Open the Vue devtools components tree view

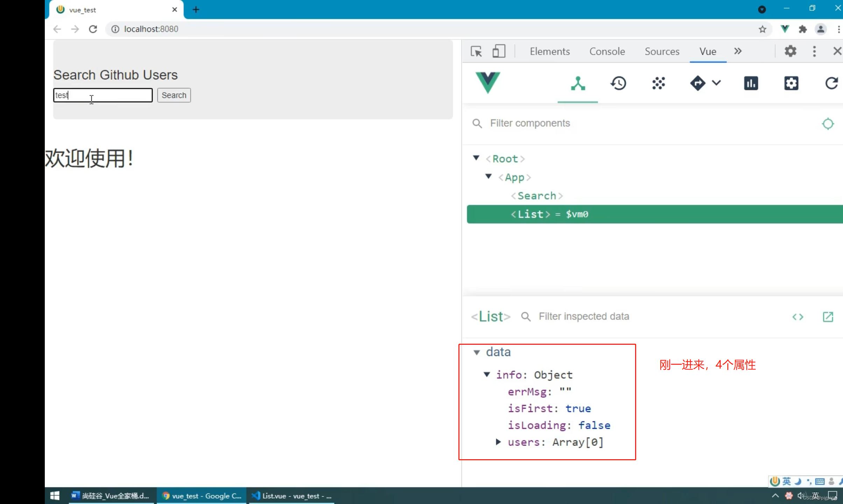coord(578,83)
